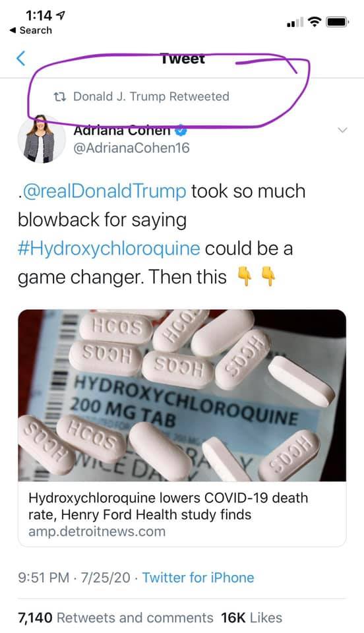
Task: Tap the Twitter for iPhone link
Action: 198,578
